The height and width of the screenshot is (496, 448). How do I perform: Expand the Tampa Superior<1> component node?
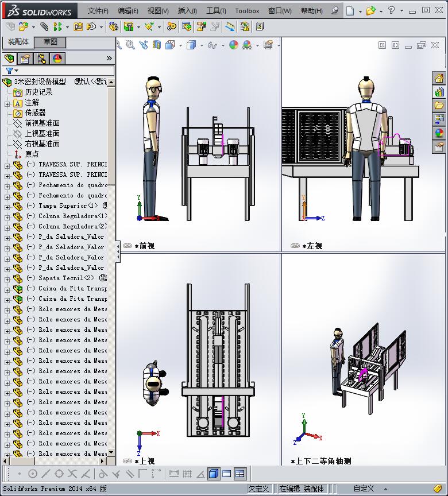(7, 207)
